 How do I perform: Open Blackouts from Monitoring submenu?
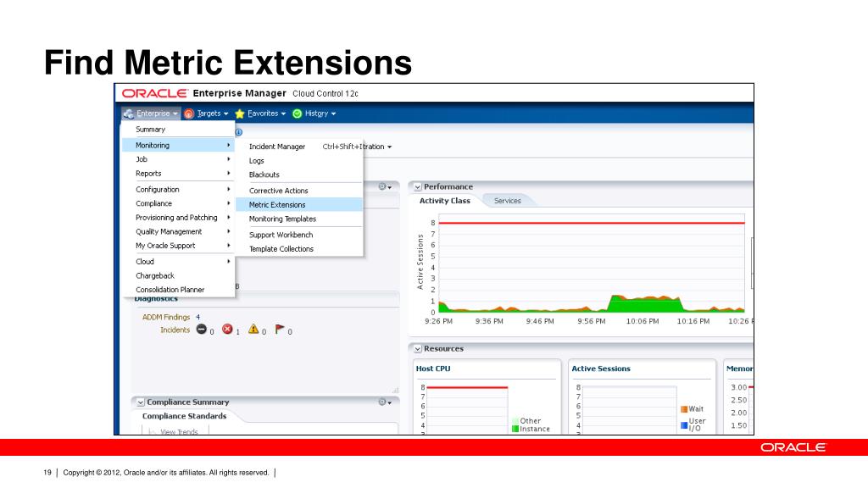coord(299,175)
